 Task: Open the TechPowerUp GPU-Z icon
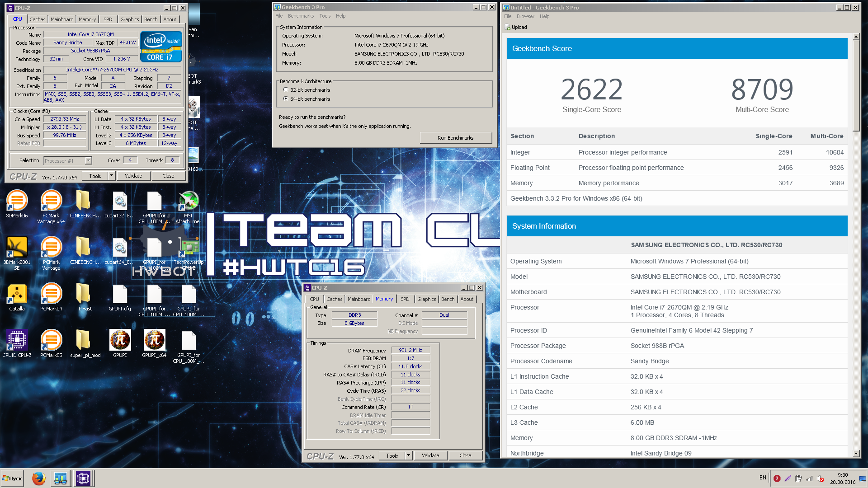tap(189, 253)
